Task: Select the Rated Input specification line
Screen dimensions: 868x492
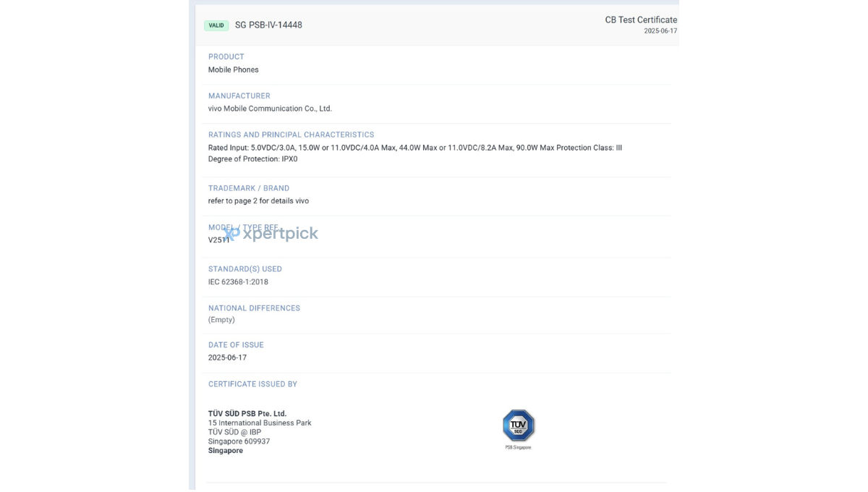Action: pos(415,148)
